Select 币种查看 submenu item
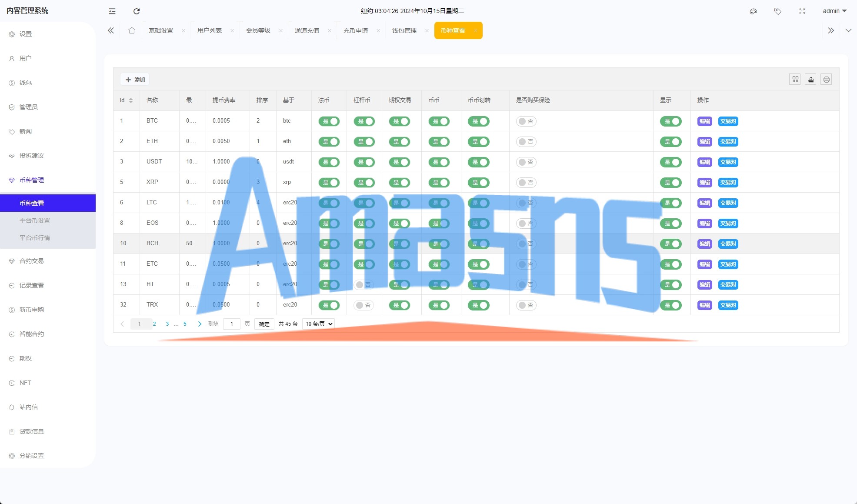Viewport: 857px width, 504px height. pyautogui.click(x=48, y=203)
